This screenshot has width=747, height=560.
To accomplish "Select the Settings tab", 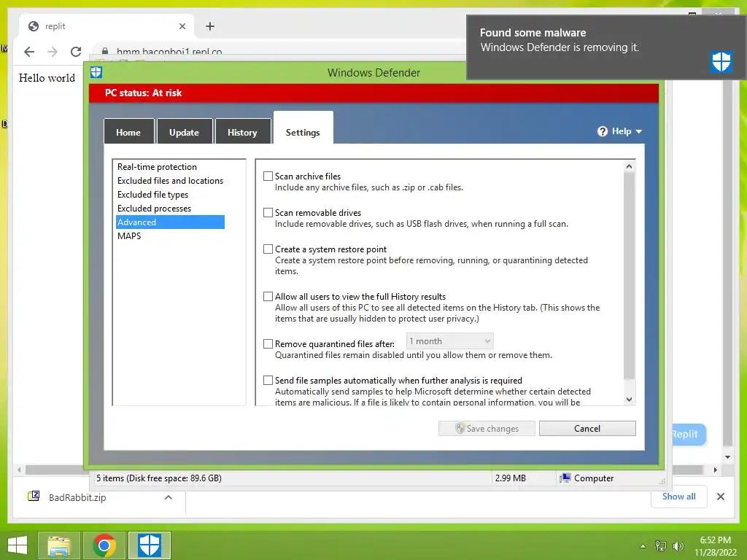I will (303, 128).
